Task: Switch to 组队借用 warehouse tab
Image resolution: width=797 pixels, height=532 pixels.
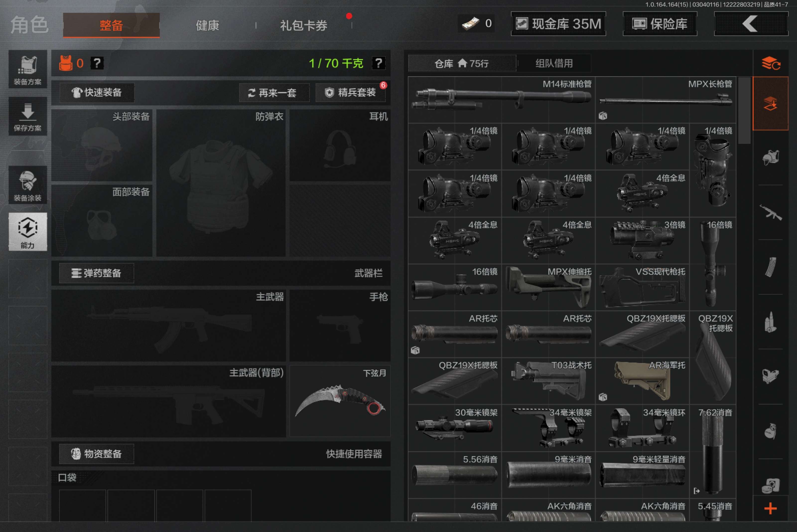Action: tap(554, 64)
